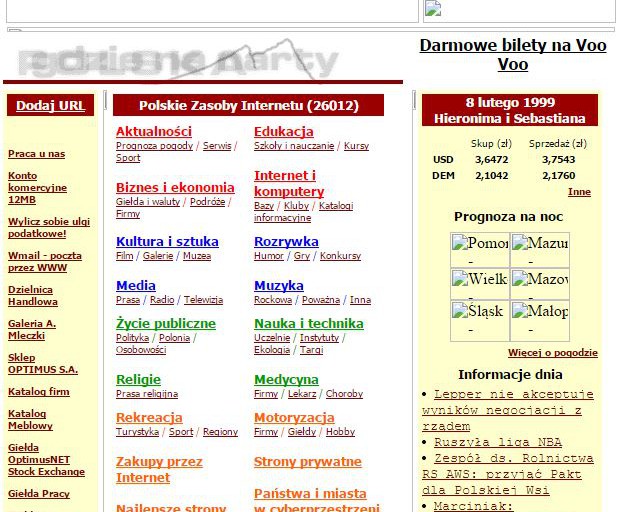The width and height of the screenshot is (617, 512).
Task: Open the Dodaj URL link
Action: [x=51, y=105]
